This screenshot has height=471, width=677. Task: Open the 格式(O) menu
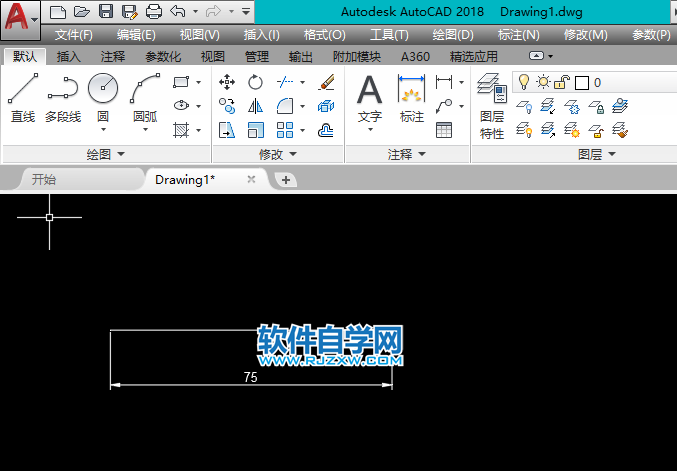pyautogui.click(x=324, y=34)
